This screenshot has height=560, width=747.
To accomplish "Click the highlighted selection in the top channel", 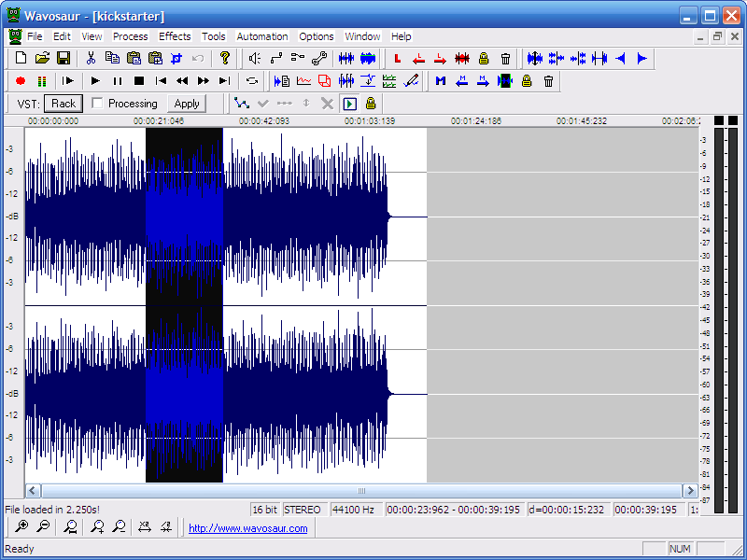I will 184,217.
